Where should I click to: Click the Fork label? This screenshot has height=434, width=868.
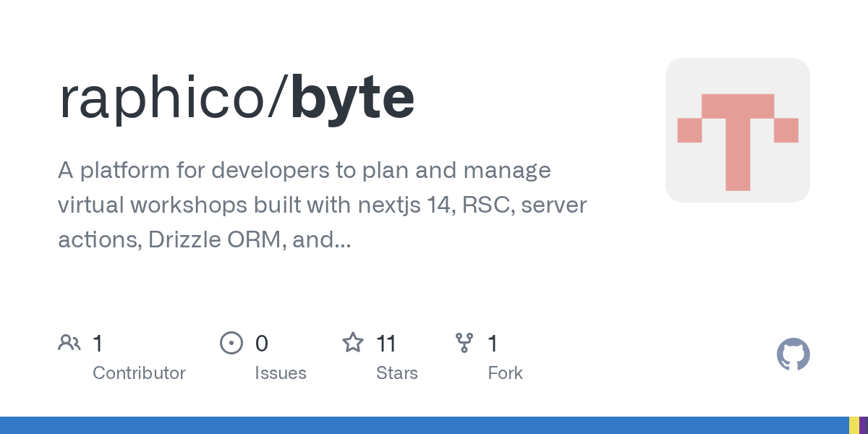tap(505, 373)
